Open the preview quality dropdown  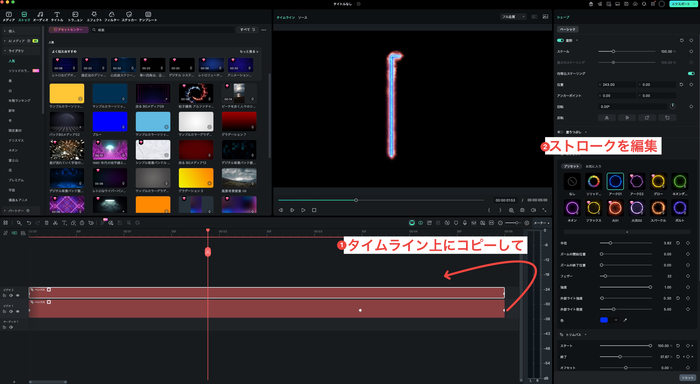pos(513,17)
